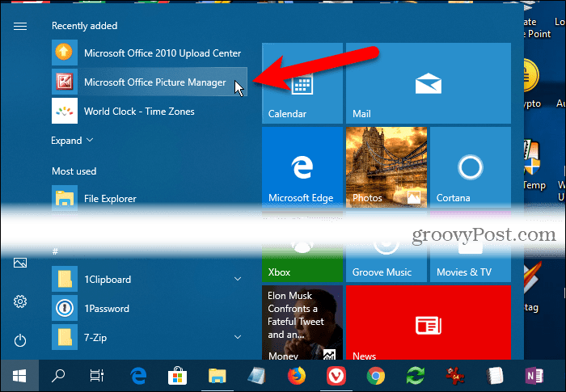Open the Start menu hamburger icon

point(20,27)
